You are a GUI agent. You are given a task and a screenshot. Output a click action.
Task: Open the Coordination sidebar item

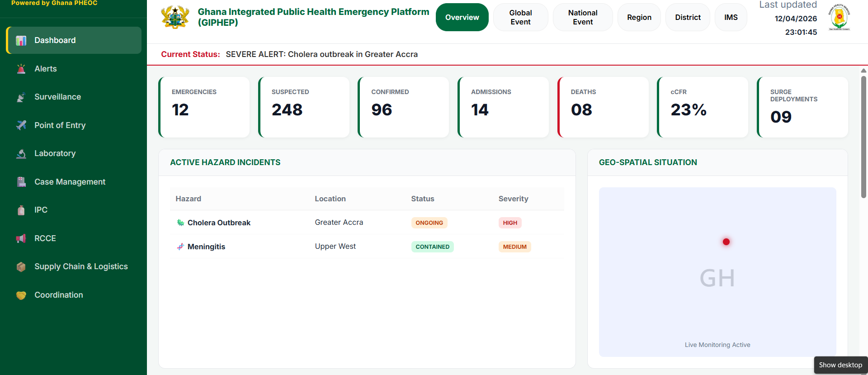tap(74, 295)
